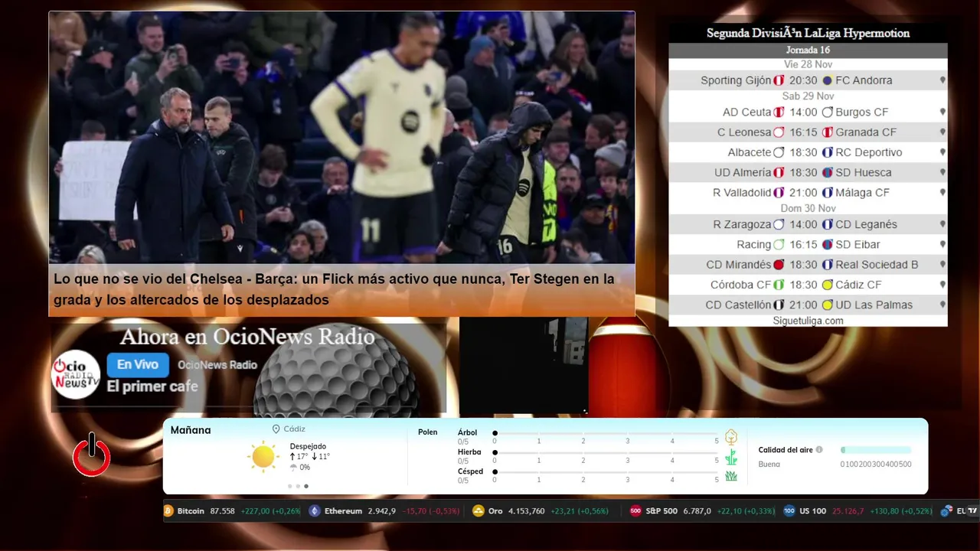Image resolution: width=980 pixels, height=551 pixels.
Task: Click the El primer cafe program title
Action: point(152,386)
